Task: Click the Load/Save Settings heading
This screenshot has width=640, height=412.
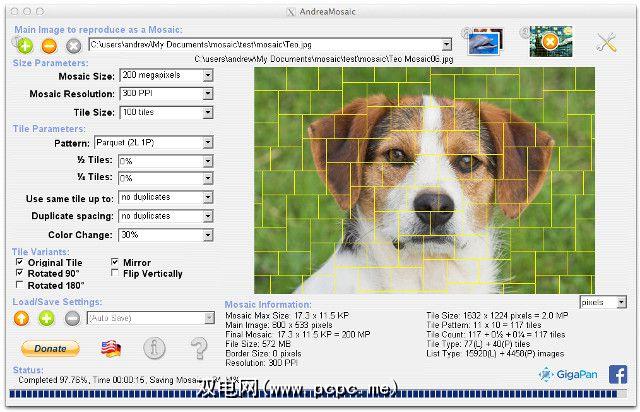Action: (57, 302)
